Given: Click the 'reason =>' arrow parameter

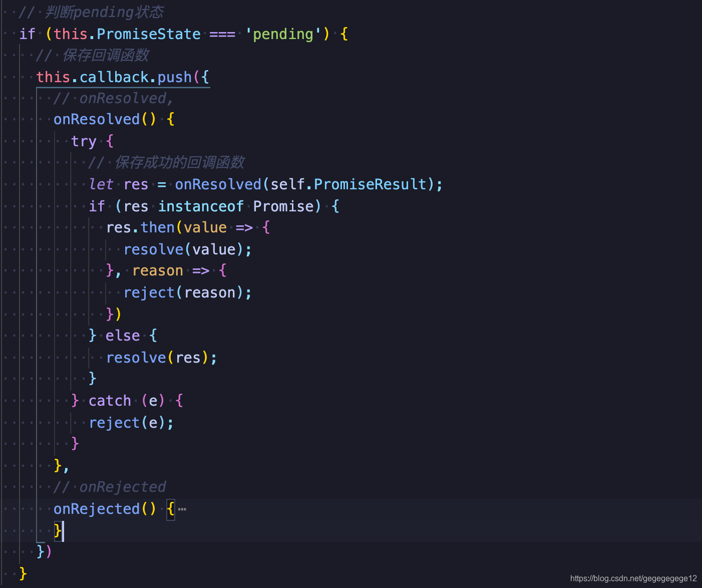Looking at the screenshot, I should coord(171,270).
